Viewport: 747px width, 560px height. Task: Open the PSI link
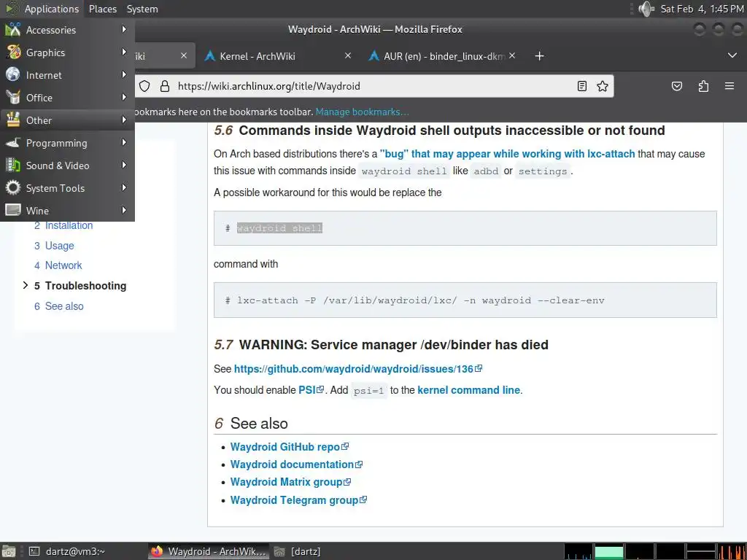(311, 390)
